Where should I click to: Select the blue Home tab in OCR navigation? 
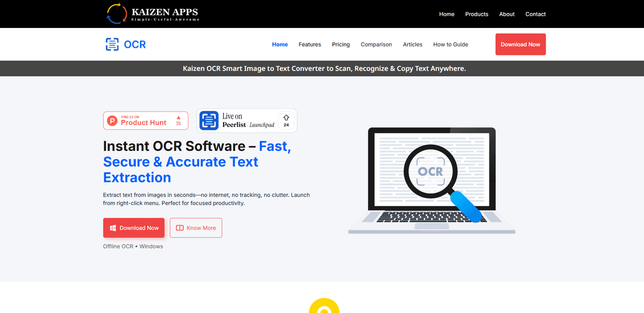coord(280,44)
